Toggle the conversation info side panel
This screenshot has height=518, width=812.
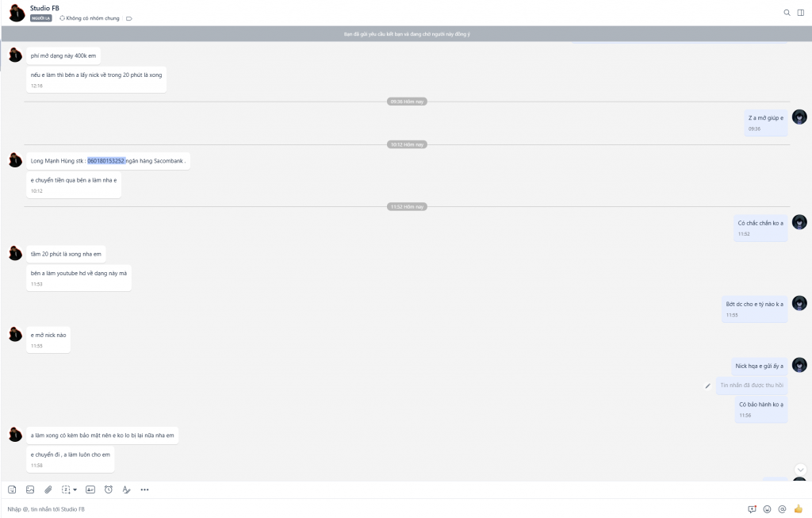[x=801, y=13]
